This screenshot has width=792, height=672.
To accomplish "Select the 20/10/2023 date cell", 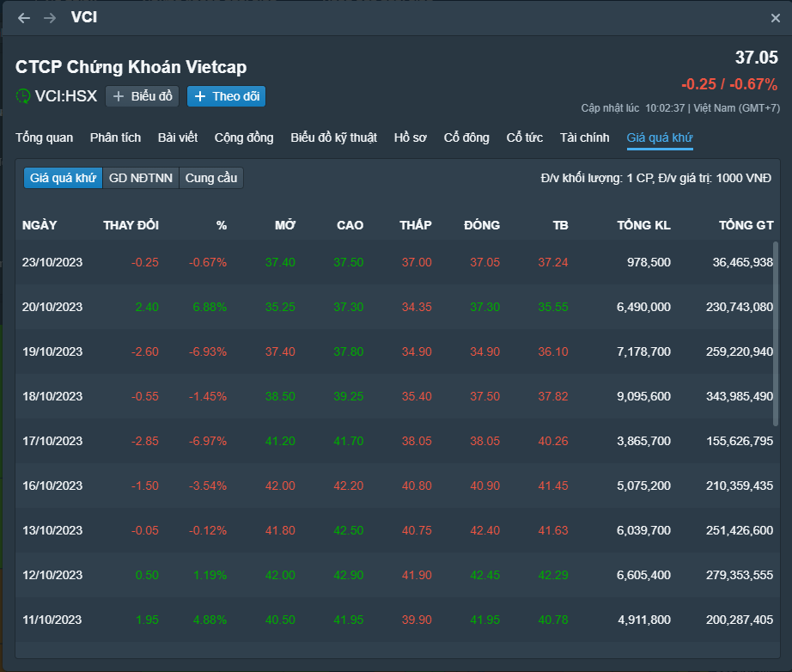I will (x=52, y=307).
